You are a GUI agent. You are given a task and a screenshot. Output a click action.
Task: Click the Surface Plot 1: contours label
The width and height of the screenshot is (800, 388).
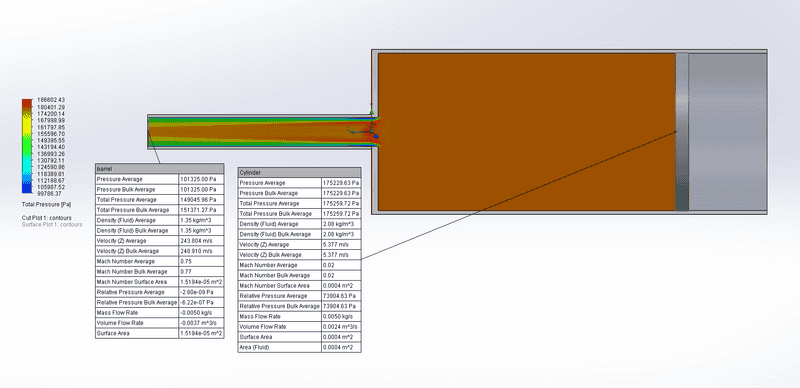(x=52, y=224)
